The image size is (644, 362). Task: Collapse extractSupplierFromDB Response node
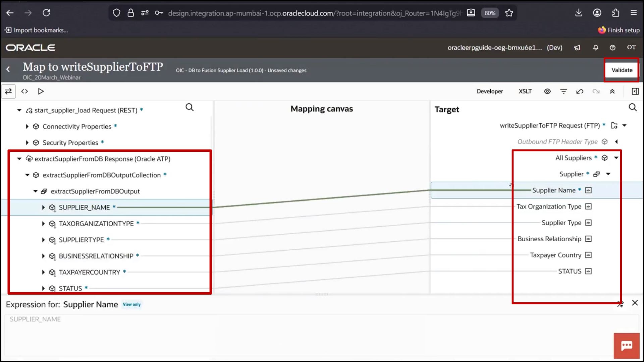(19, 159)
